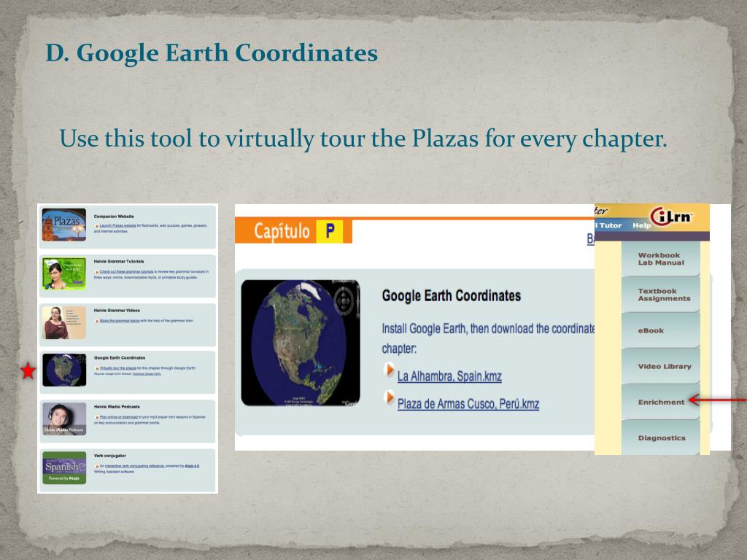Click the small Google Earth globe thumbnail
Viewport: 747px width, 560px height.
tap(64, 370)
